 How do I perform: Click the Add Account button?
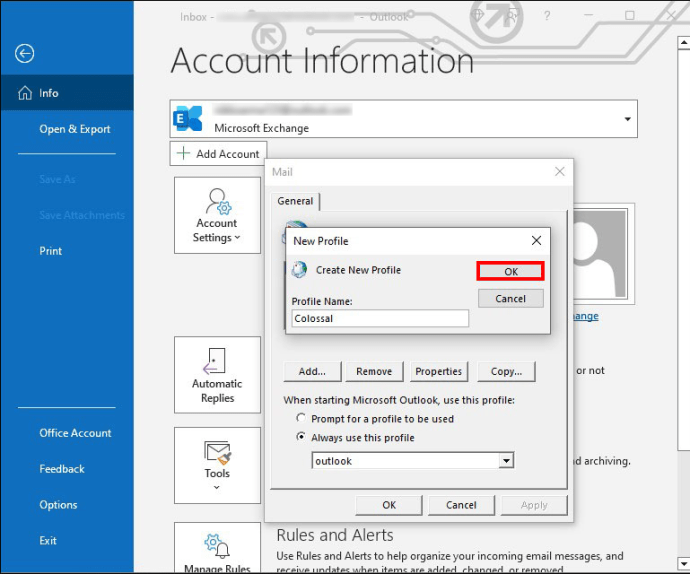point(218,154)
